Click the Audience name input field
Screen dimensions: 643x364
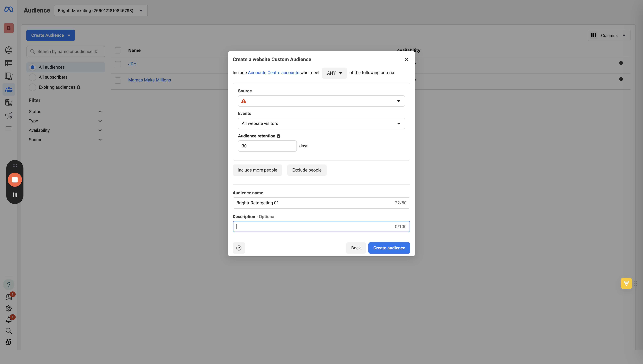(x=321, y=203)
